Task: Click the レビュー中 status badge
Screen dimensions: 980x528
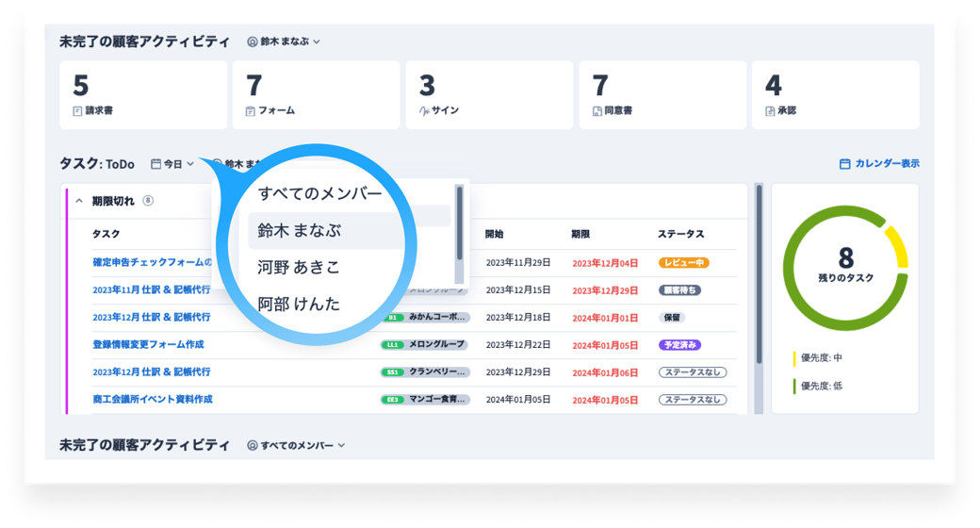Action: pyautogui.click(x=684, y=263)
